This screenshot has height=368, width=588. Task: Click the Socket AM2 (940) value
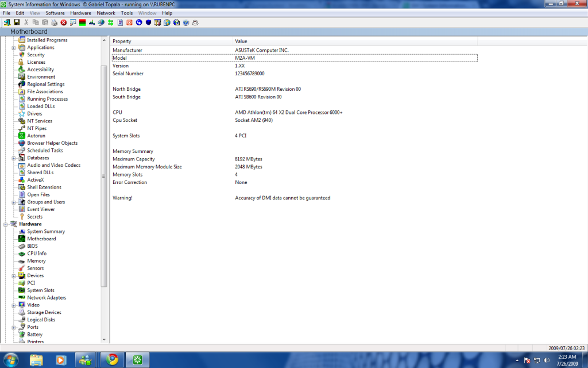click(x=254, y=120)
